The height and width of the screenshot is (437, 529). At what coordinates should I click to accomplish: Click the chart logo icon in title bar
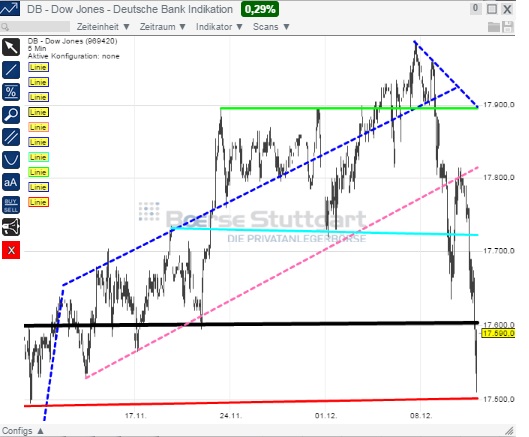pyautogui.click(x=9, y=9)
